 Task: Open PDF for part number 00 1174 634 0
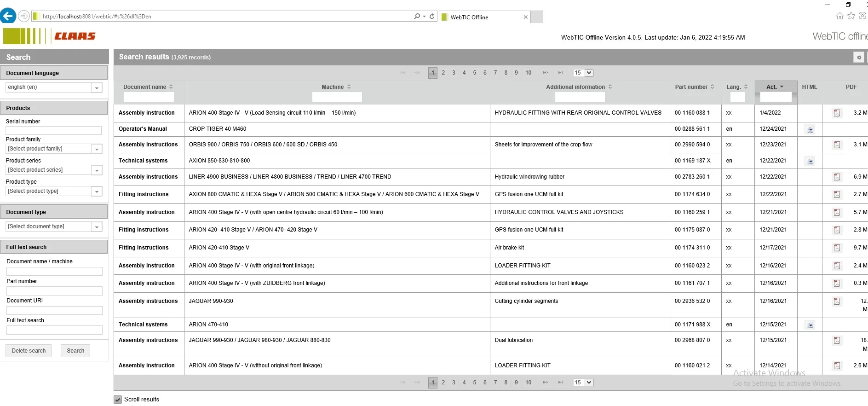coord(837,194)
